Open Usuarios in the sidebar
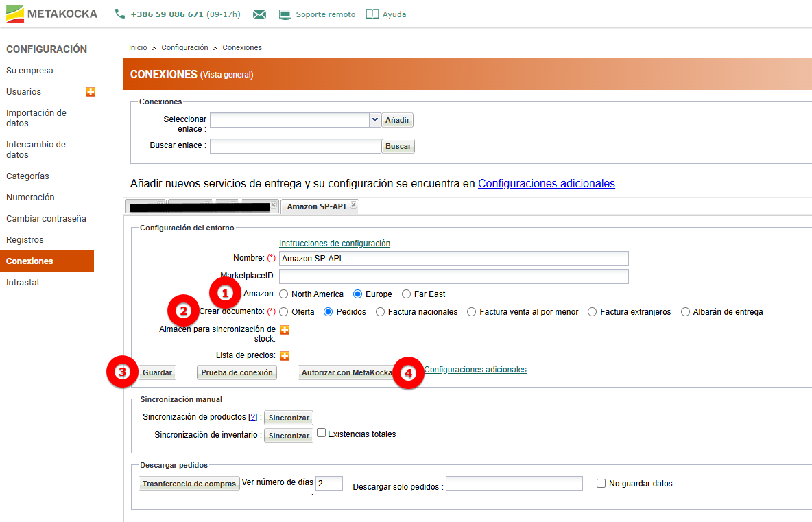Image resolution: width=812 pixels, height=522 pixels. tap(23, 92)
